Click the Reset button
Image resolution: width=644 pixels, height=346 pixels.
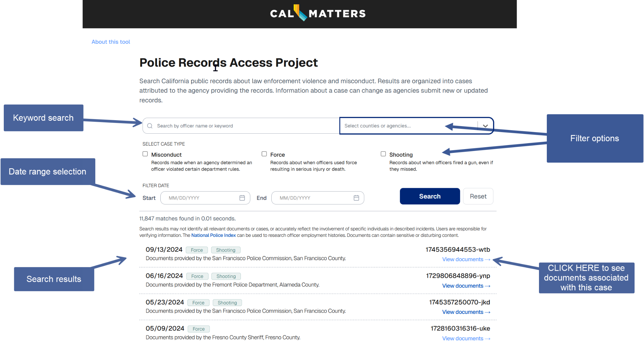(x=478, y=196)
